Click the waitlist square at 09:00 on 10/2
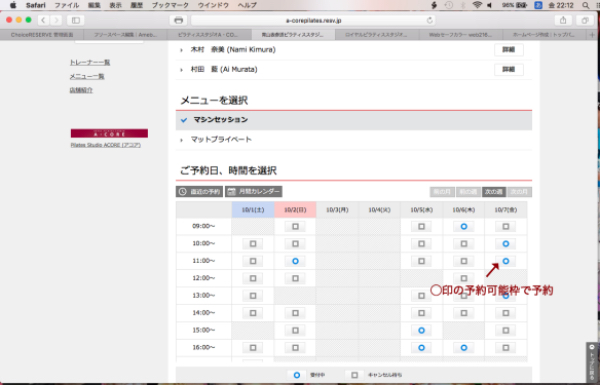The height and width of the screenshot is (385, 600). [x=295, y=227]
